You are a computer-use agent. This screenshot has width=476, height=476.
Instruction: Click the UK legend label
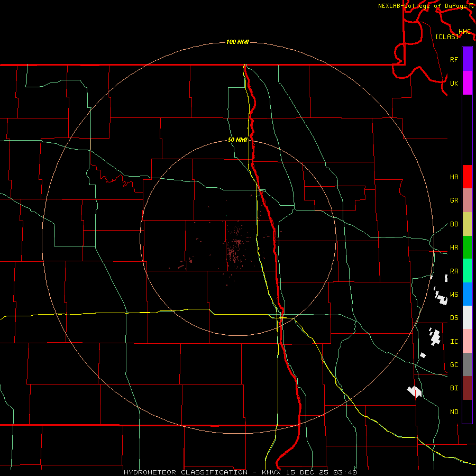click(454, 83)
